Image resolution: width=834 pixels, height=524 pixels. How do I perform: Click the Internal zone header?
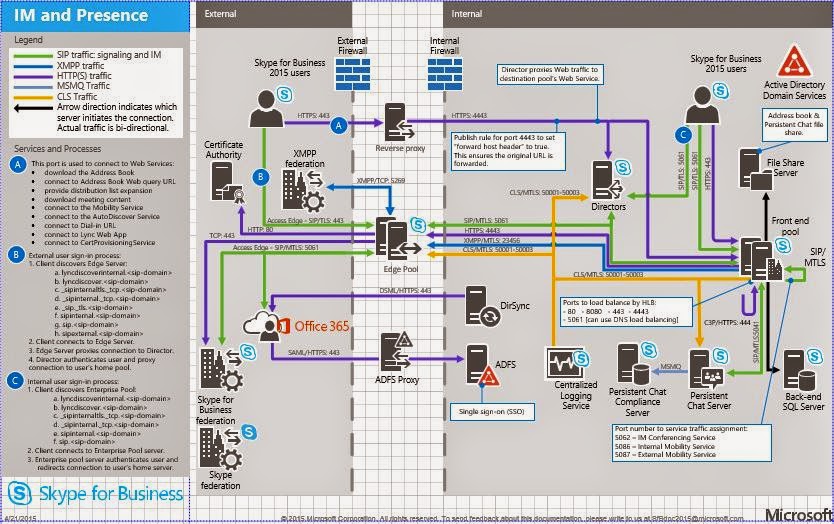click(636, 14)
